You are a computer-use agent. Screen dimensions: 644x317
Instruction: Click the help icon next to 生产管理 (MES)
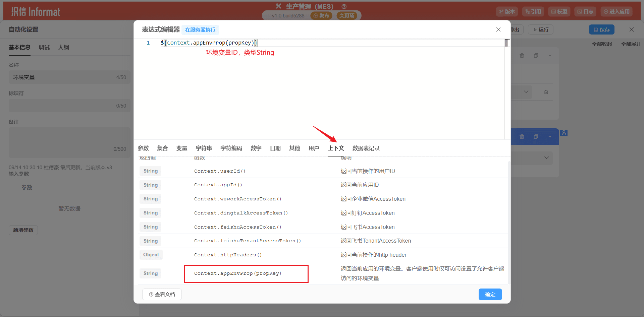pyautogui.click(x=344, y=6)
